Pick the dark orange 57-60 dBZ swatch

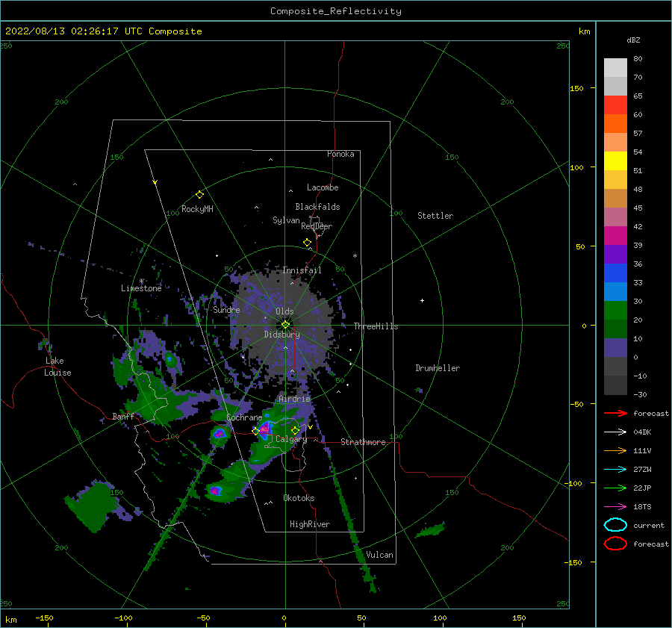coord(615,124)
